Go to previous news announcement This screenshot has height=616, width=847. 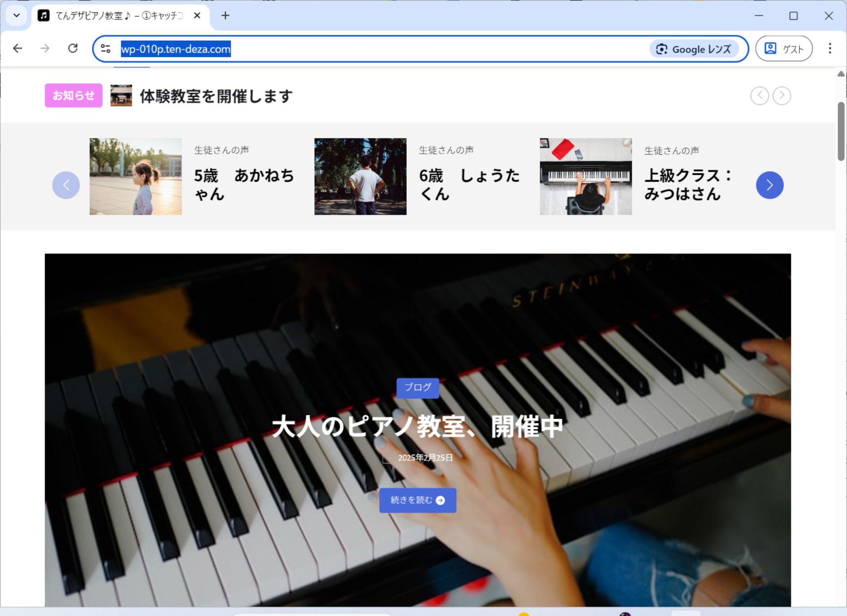pyautogui.click(x=759, y=96)
